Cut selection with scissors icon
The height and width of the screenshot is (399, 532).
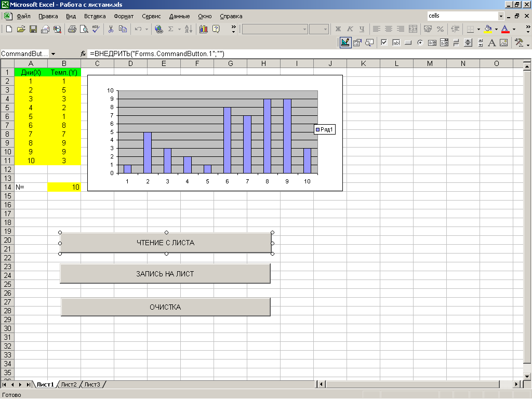[111, 29]
